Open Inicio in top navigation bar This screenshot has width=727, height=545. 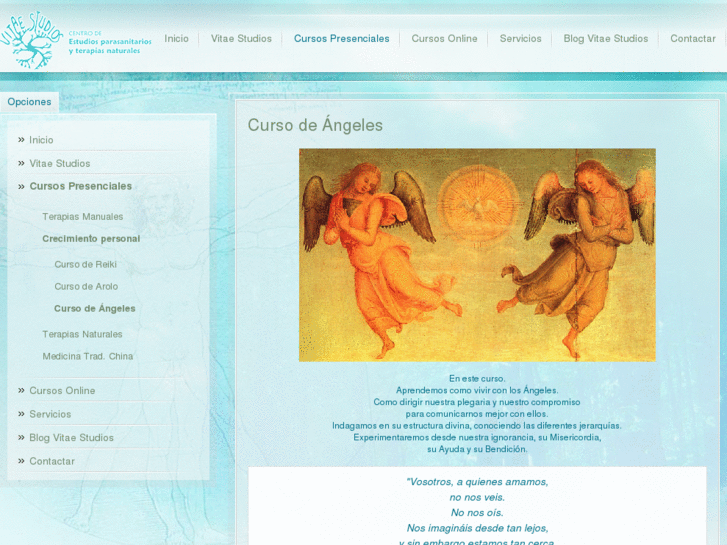pyautogui.click(x=176, y=38)
